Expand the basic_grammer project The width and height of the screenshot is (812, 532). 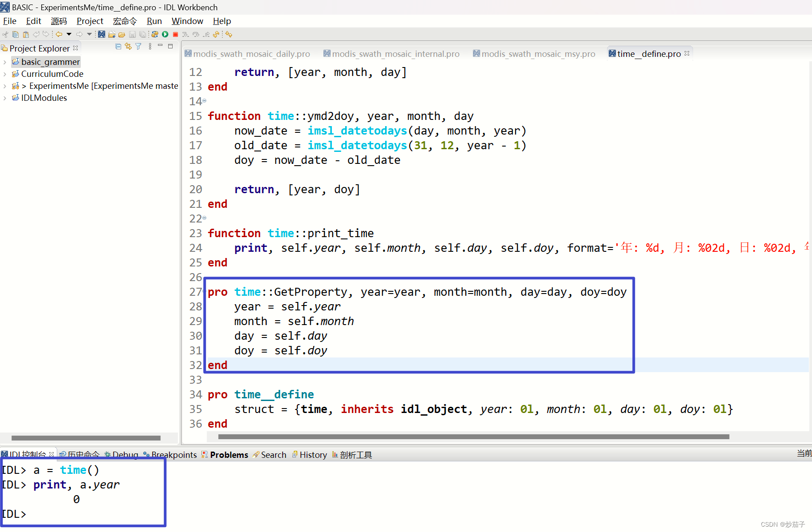tap(5, 62)
